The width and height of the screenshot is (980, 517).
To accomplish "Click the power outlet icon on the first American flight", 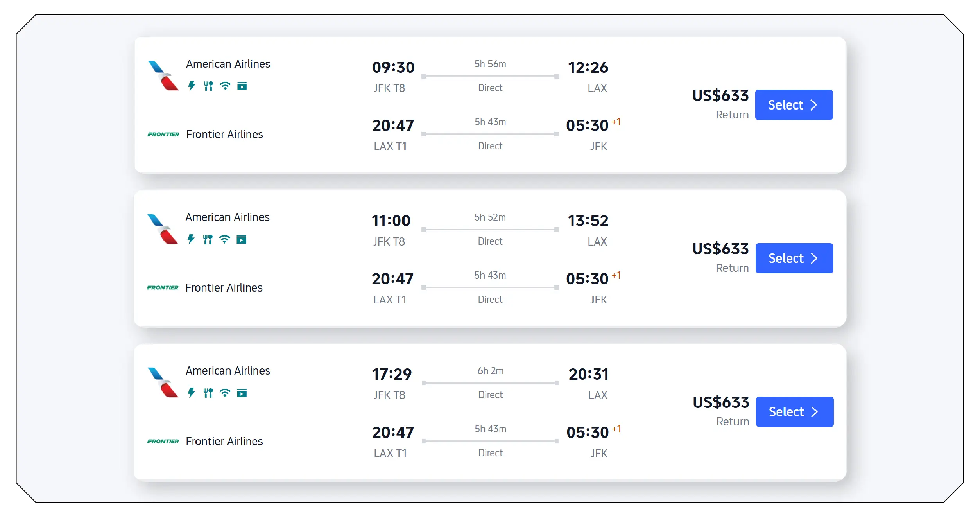I will pos(191,86).
